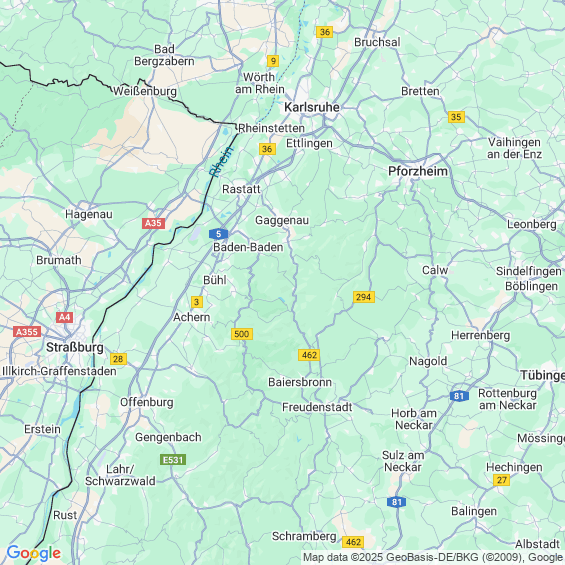Click the Freudenstadt town label
Viewport: 565px width, 565px height.
[x=317, y=407]
